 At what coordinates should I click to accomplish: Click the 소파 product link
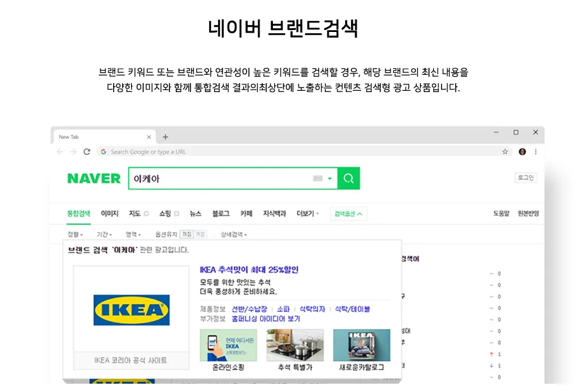tap(283, 309)
